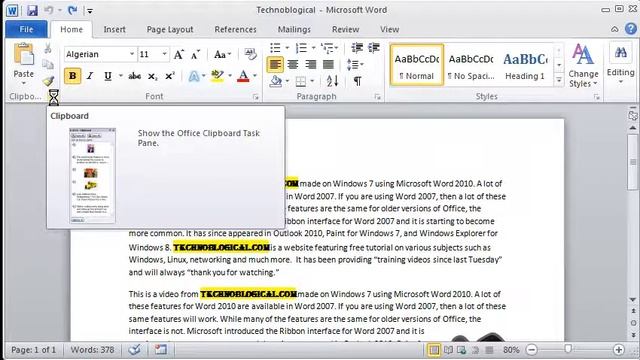Toggle Italic formatting
The height and width of the screenshot is (360, 640).
coord(90,76)
